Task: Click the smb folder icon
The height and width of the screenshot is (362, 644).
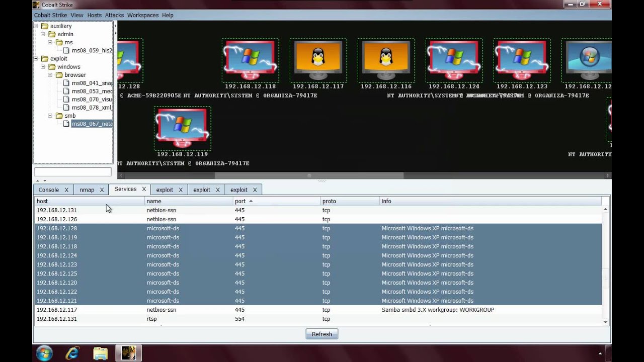Action: pos(59,116)
